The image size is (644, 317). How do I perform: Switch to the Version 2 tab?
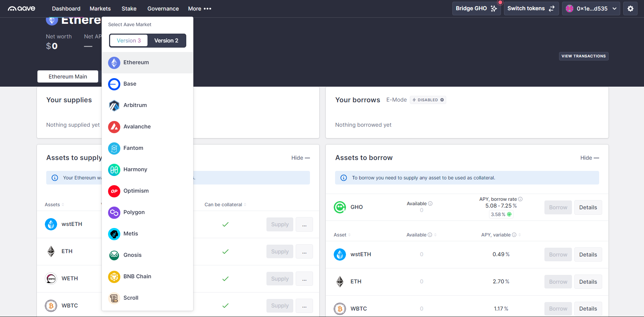pyautogui.click(x=166, y=40)
